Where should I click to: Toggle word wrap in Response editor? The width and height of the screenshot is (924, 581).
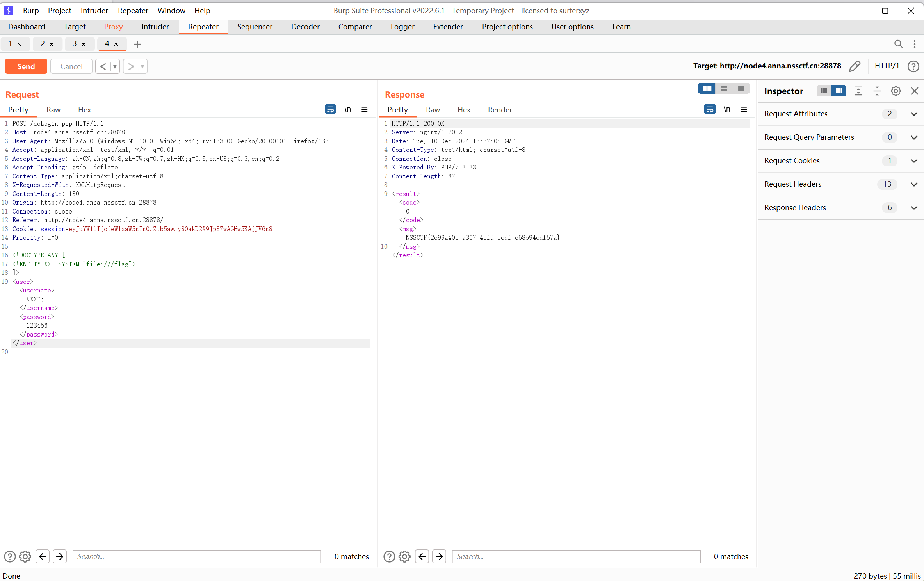coord(710,109)
